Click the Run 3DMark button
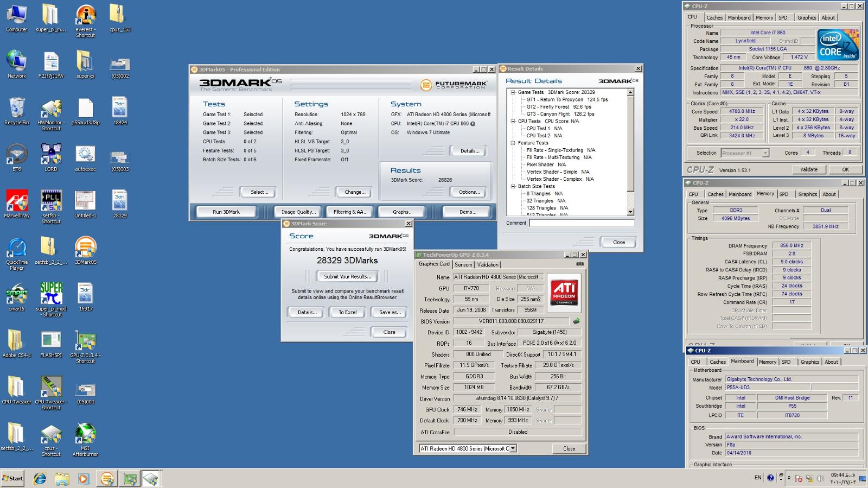Screen dimensions: 868x488 tap(226, 212)
